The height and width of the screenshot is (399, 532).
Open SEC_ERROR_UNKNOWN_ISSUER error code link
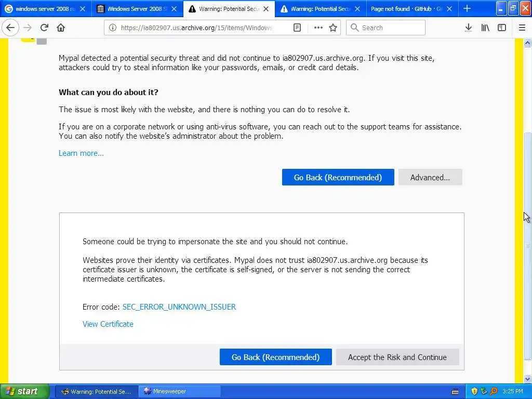pyautogui.click(x=179, y=307)
